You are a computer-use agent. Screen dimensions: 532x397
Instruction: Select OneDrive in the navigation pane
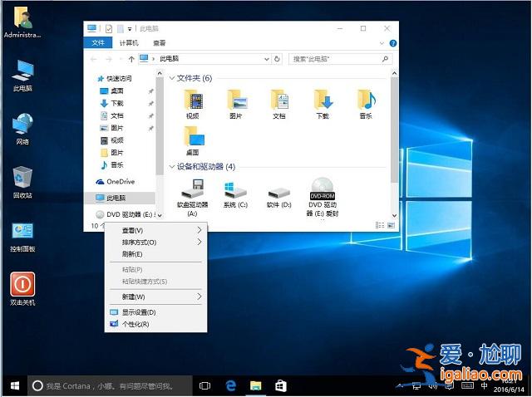coord(120,181)
